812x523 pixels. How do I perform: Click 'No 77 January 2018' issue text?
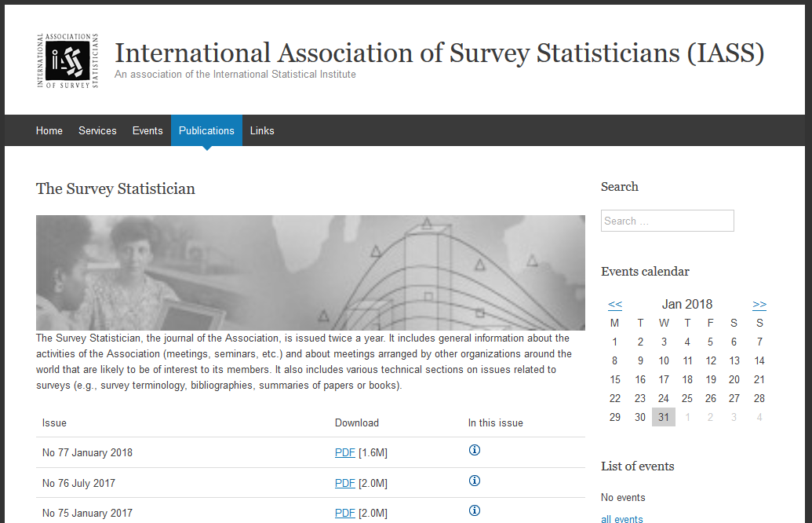point(88,452)
